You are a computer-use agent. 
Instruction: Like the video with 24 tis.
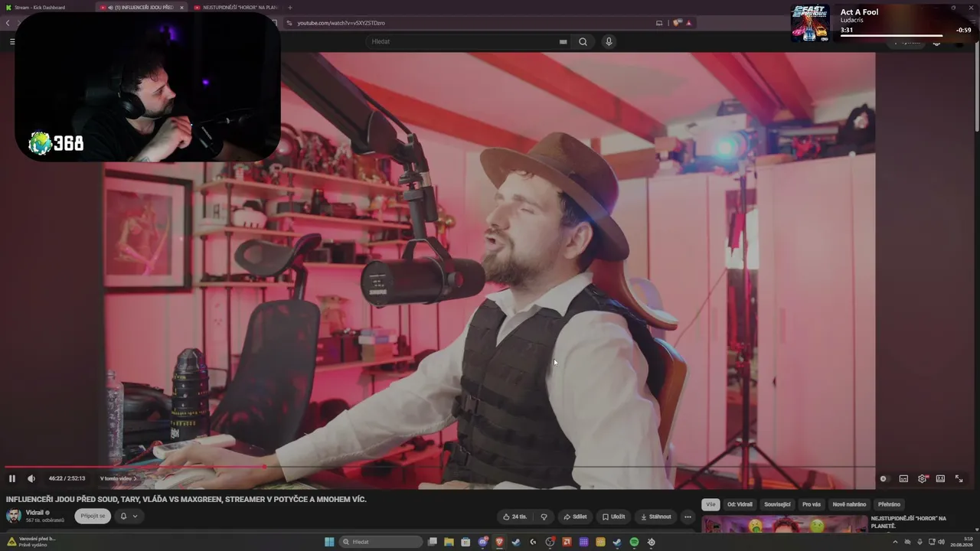(514, 517)
